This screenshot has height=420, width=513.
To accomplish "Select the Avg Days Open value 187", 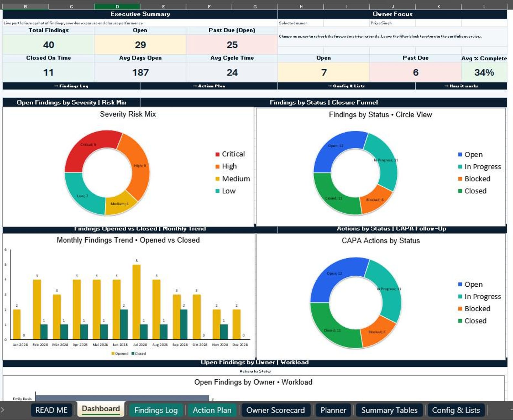I will [x=140, y=72].
